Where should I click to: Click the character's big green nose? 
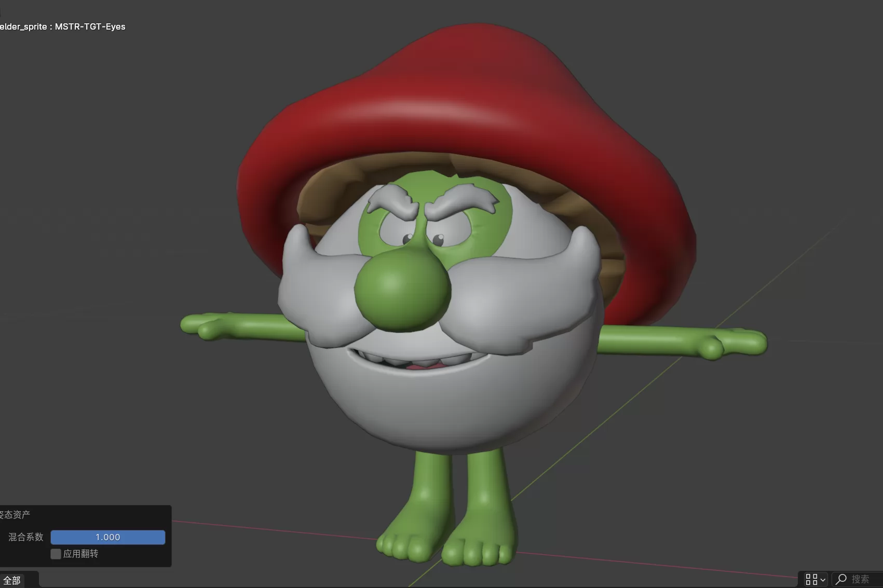point(402,288)
